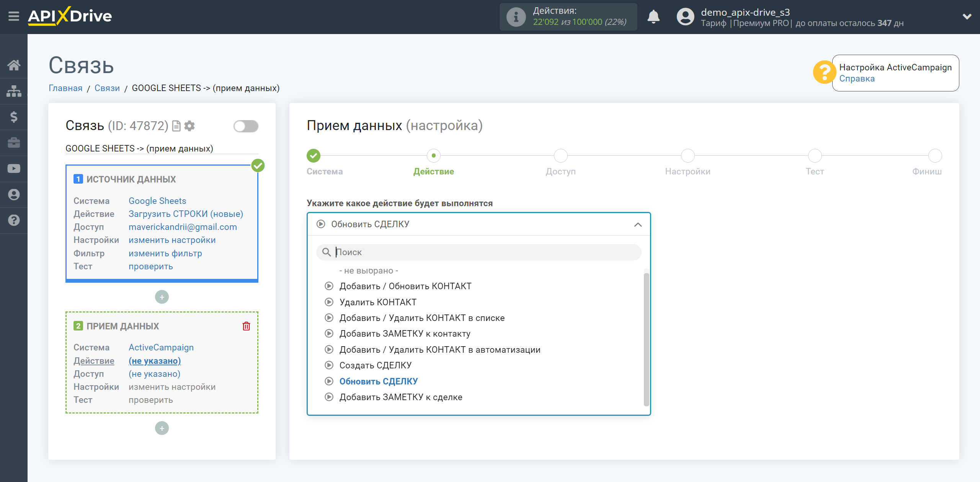Open the home sidebar icon

point(14,65)
